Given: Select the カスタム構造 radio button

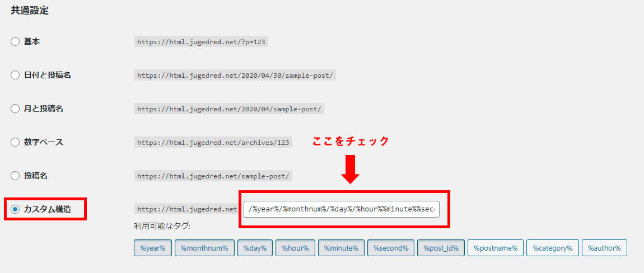Looking at the screenshot, I should [x=15, y=209].
